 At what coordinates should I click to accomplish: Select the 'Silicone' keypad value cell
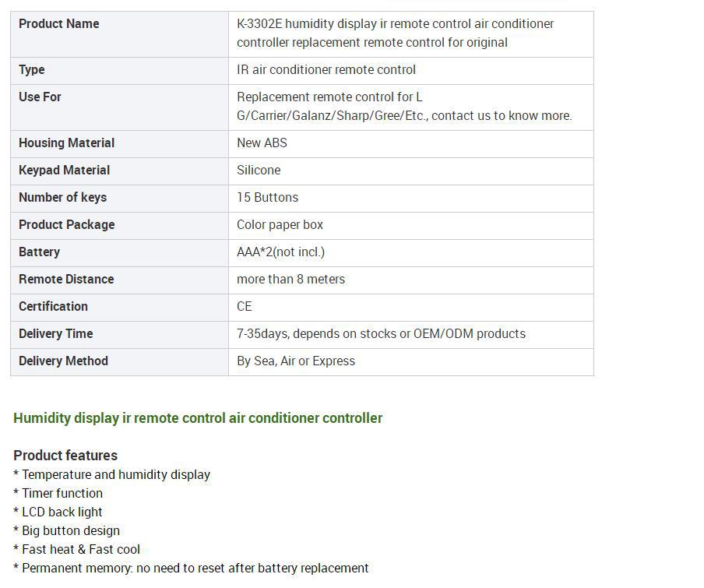(259, 170)
